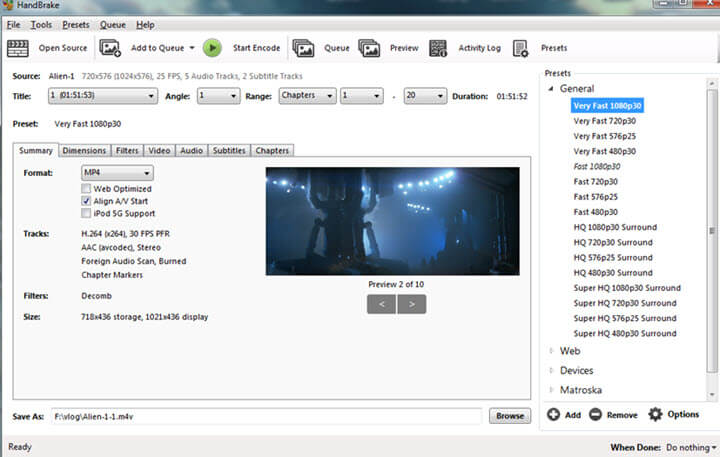Click the green Start Encode play icon
Viewport: 720px width, 457px height.
[212, 48]
